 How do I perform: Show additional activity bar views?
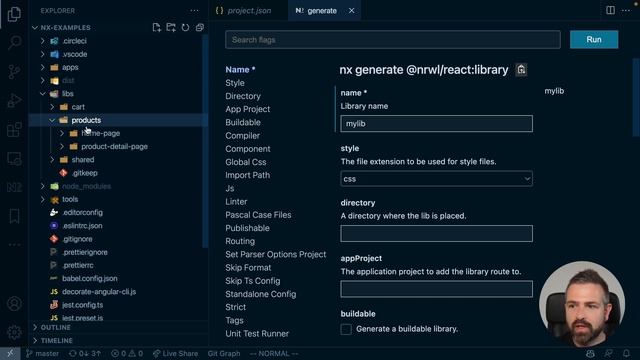(14, 245)
